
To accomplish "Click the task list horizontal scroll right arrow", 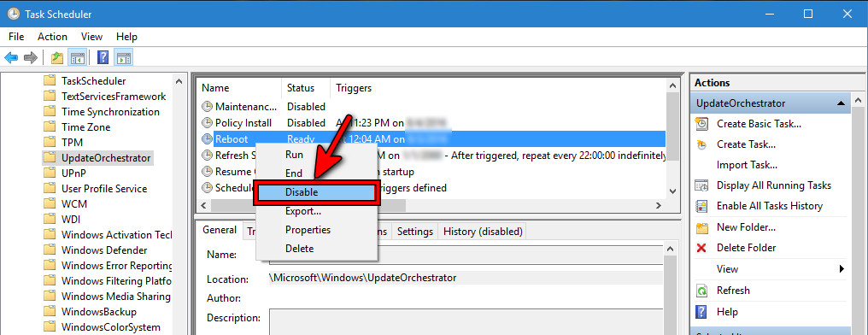I will [659, 205].
